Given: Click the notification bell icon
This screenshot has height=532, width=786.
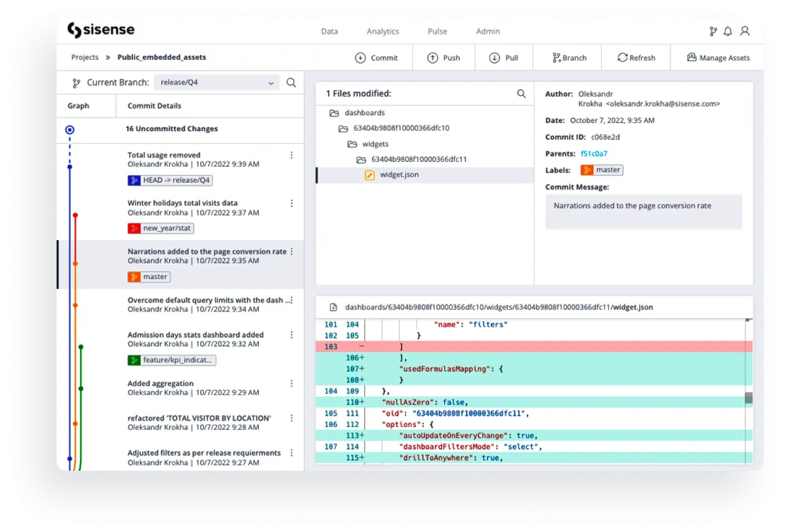Looking at the screenshot, I should 728,31.
